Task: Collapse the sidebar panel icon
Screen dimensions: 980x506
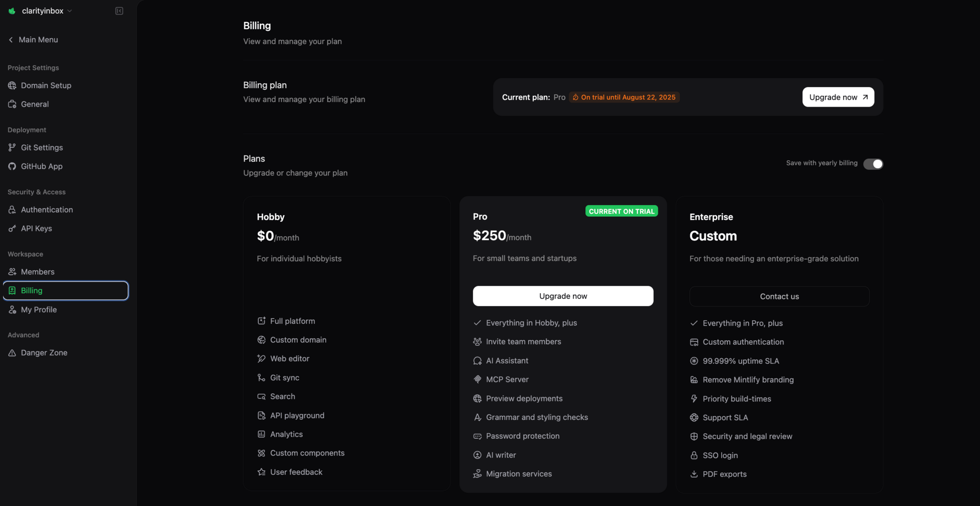Action: pyautogui.click(x=119, y=11)
